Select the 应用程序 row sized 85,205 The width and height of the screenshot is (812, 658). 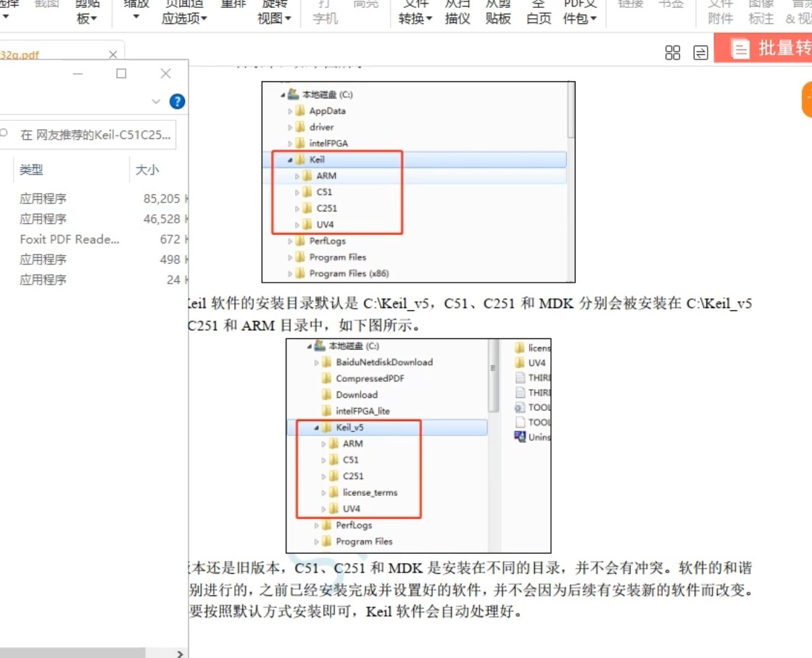pyautogui.click(x=94, y=199)
